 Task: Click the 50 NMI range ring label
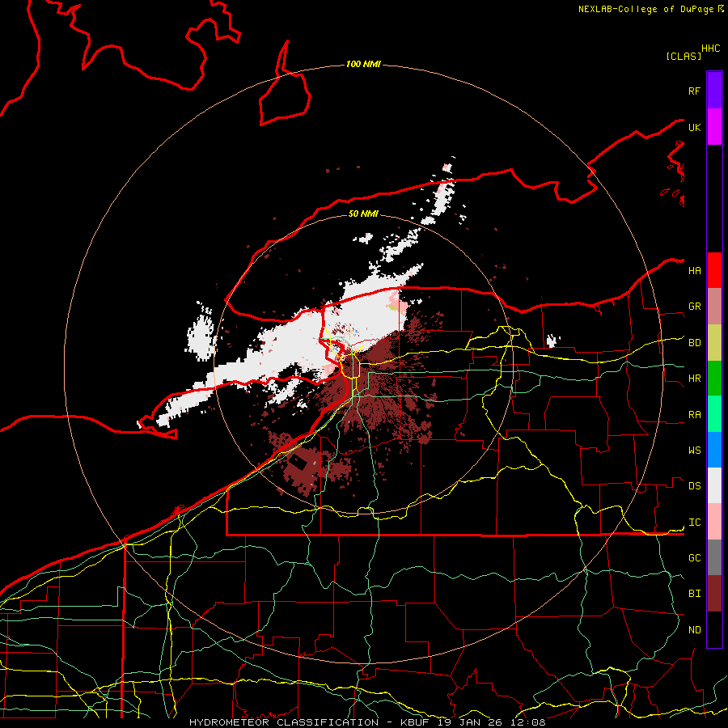click(363, 214)
